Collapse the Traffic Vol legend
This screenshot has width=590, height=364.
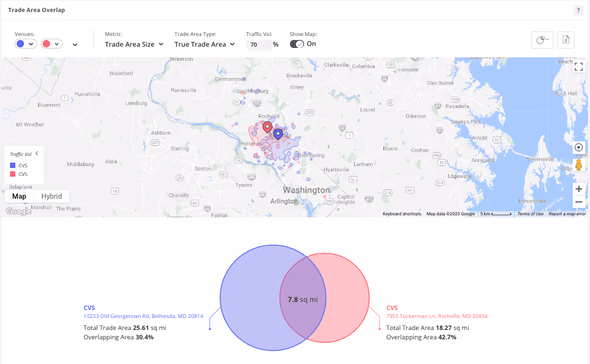pos(37,153)
